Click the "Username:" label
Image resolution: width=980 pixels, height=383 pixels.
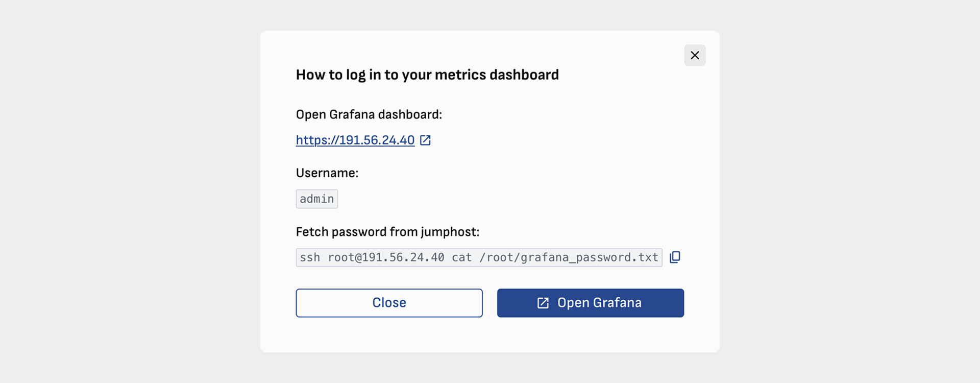coord(327,173)
